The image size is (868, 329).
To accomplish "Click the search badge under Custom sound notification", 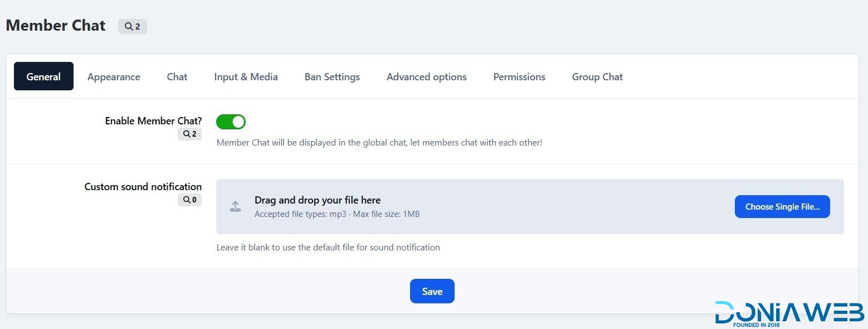I will pyautogui.click(x=190, y=200).
